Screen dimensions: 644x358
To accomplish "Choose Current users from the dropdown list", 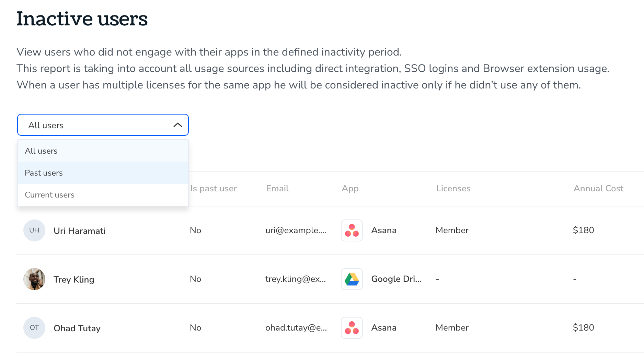I will (x=103, y=195).
